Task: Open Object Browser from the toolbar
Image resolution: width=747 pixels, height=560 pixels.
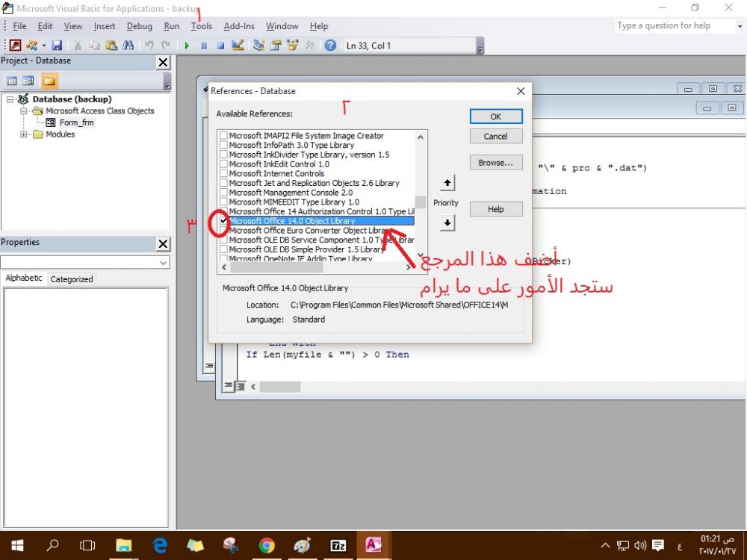Action: [292, 46]
